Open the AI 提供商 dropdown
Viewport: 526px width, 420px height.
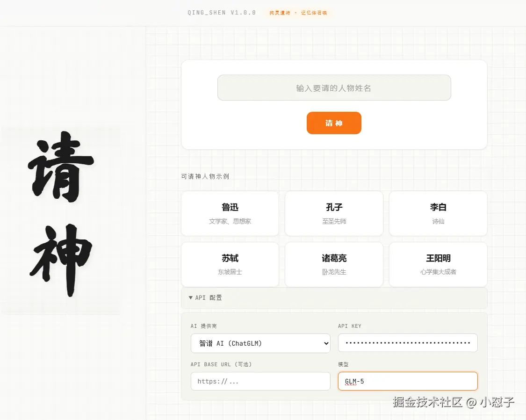pyautogui.click(x=260, y=343)
